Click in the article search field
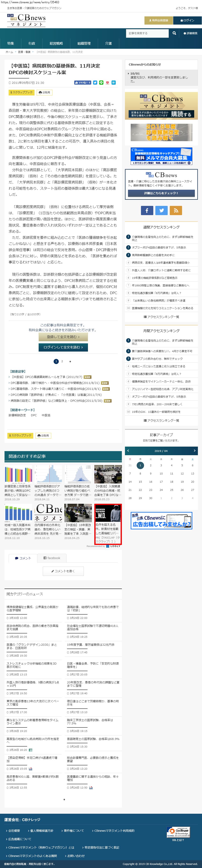The height and width of the screenshot is (868, 202). point(147,33)
